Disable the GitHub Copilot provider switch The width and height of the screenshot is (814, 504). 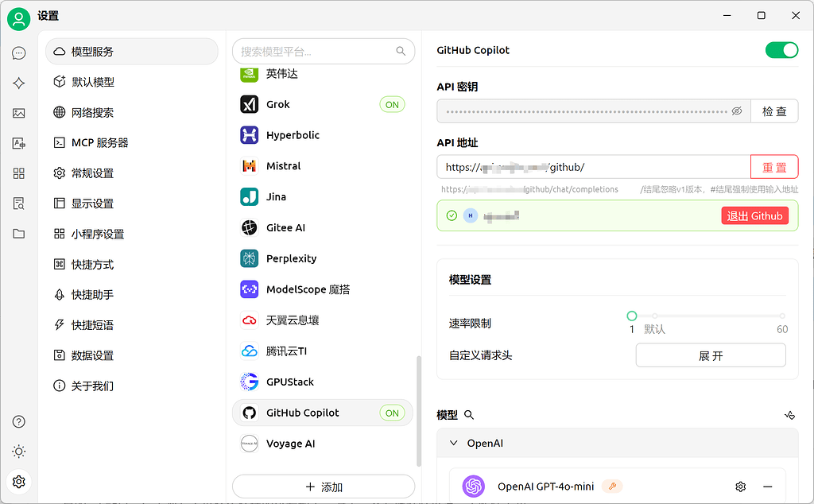781,50
